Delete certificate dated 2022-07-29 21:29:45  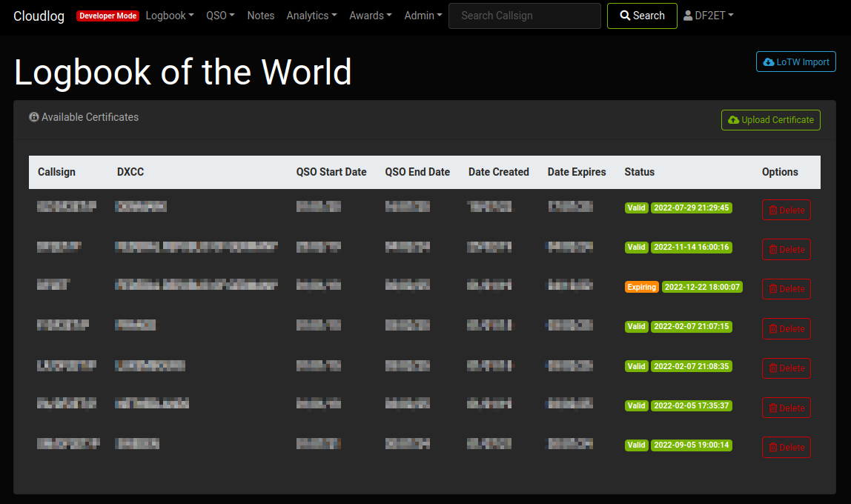[787, 210]
